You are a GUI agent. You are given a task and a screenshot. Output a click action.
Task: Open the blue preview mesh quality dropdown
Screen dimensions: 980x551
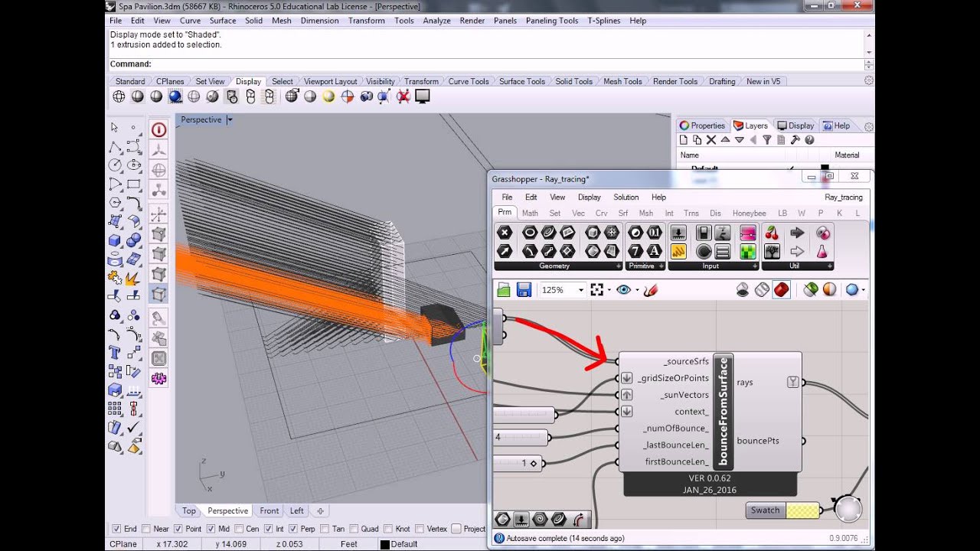pyautogui.click(x=864, y=291)
